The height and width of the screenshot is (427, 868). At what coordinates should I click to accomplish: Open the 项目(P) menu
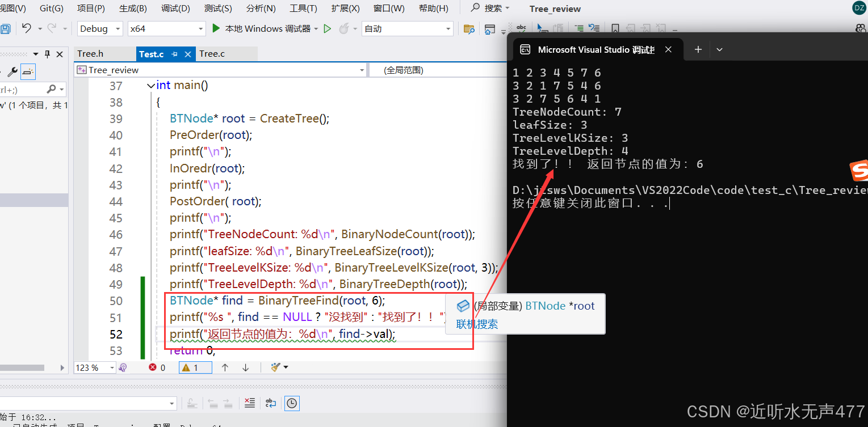[91, 9]
